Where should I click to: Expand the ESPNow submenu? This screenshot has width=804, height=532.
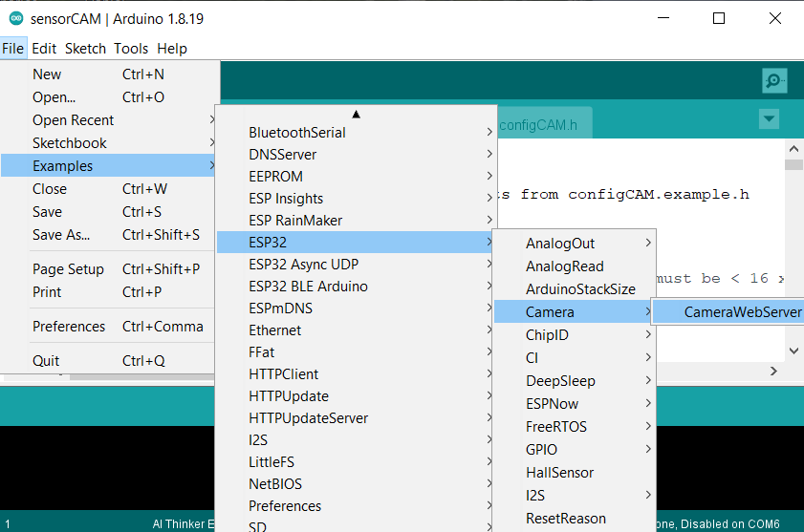(x=575, y=404)
